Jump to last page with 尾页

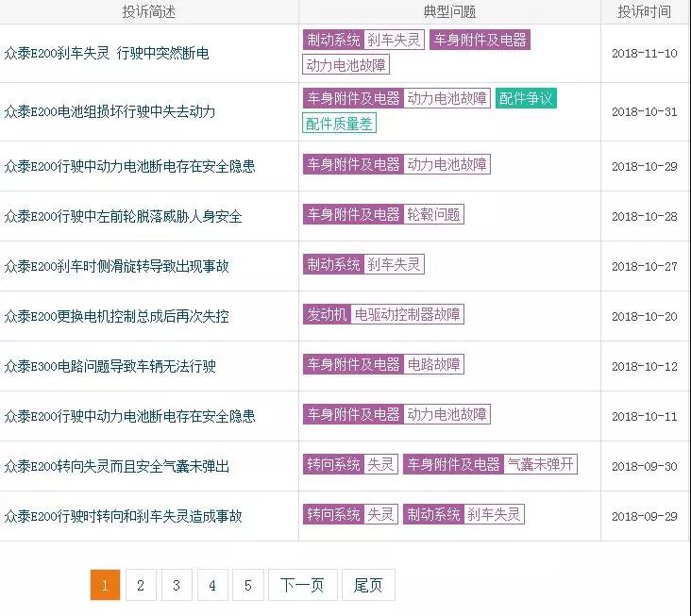pos(368,585)
